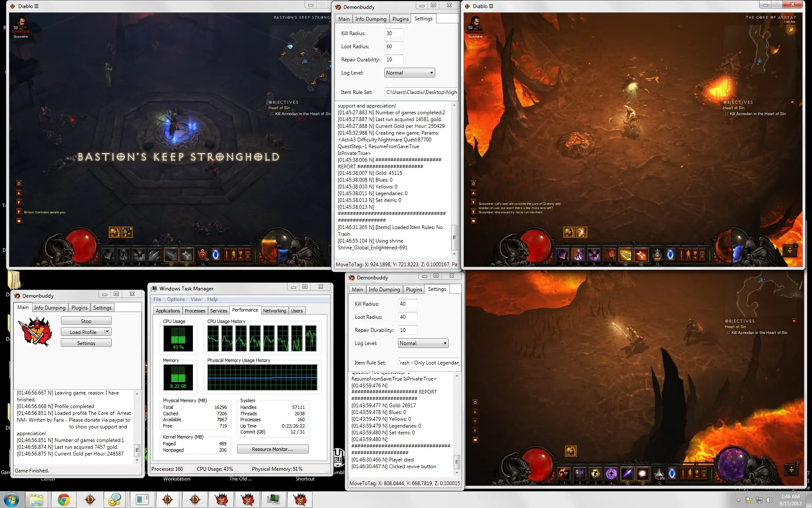This screenshot has height=508, width=812.
Task: Open Resource Monitor from Task Manager
Action: [272, 449]
